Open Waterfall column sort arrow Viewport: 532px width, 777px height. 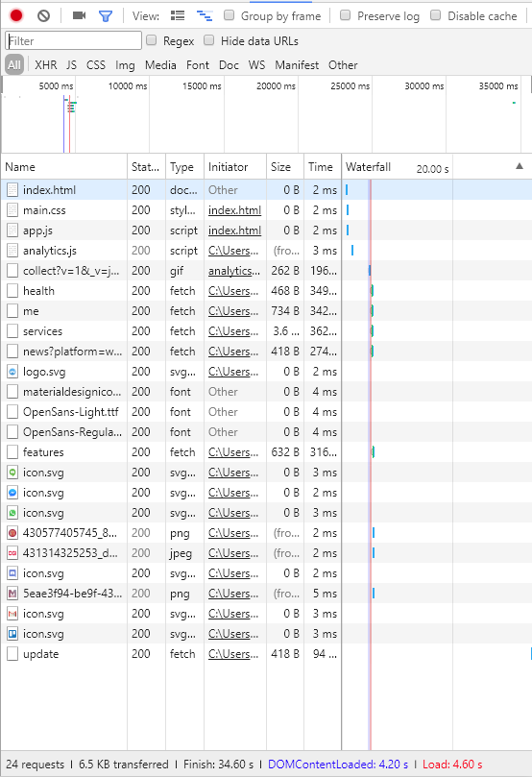(520, 166)
